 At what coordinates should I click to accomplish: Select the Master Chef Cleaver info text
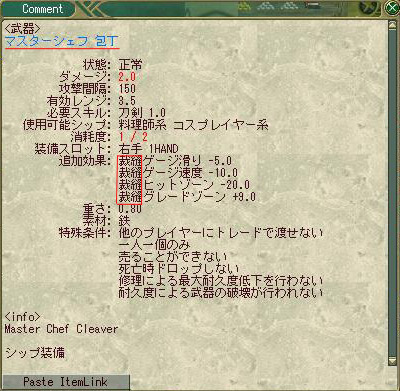click(61, 329)
